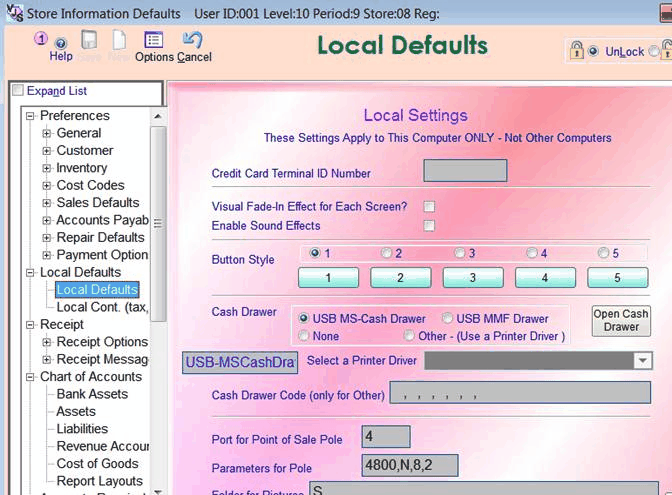Select the highlighted Local Defaults tree item
672x495 pixels.
97,290
